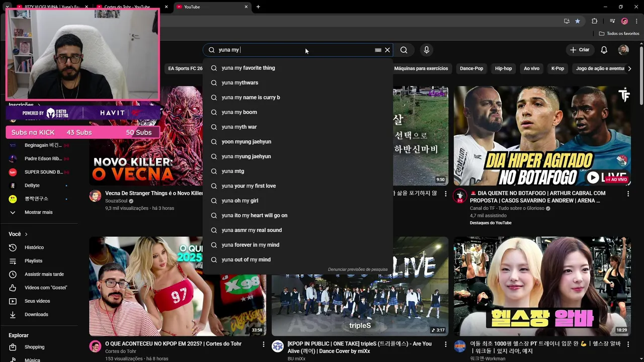Image resolution: width=644 pixels, height=362 pixels.
Task: Click the Criar button
Action: tap(579, 50)
